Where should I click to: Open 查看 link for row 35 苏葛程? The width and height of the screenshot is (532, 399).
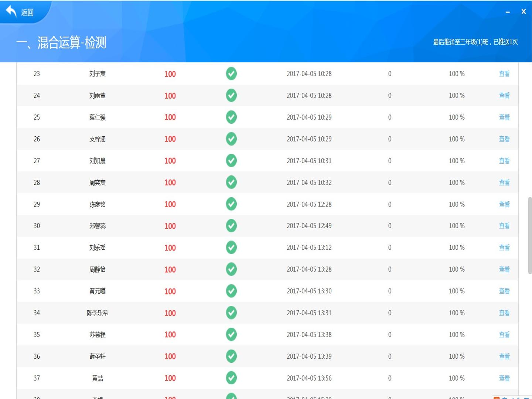pyautogui.click(x=504, y=335)
